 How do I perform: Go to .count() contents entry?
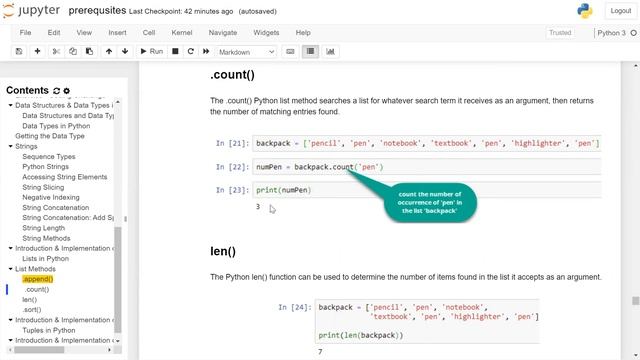tap(37, 289)
